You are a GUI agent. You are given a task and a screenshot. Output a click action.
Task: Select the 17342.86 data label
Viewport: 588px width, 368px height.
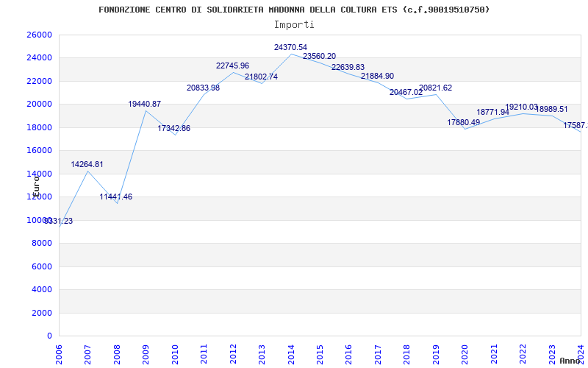[174, 128]
